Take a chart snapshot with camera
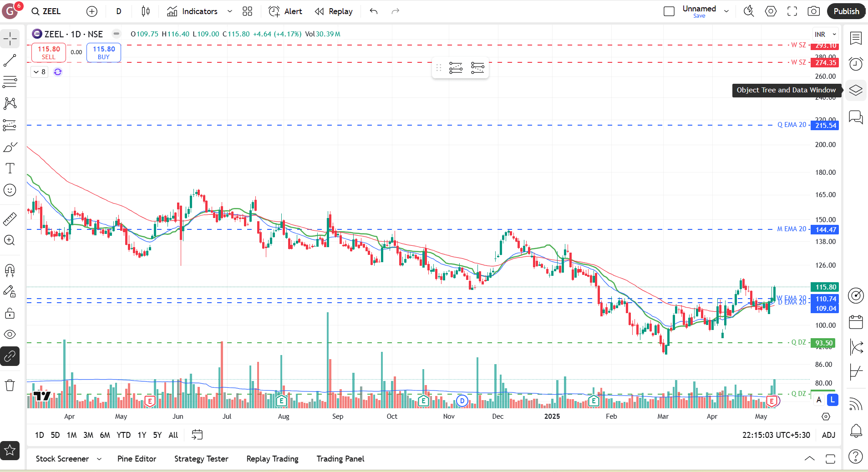This screenshot has height=472, width=868. 814,11
